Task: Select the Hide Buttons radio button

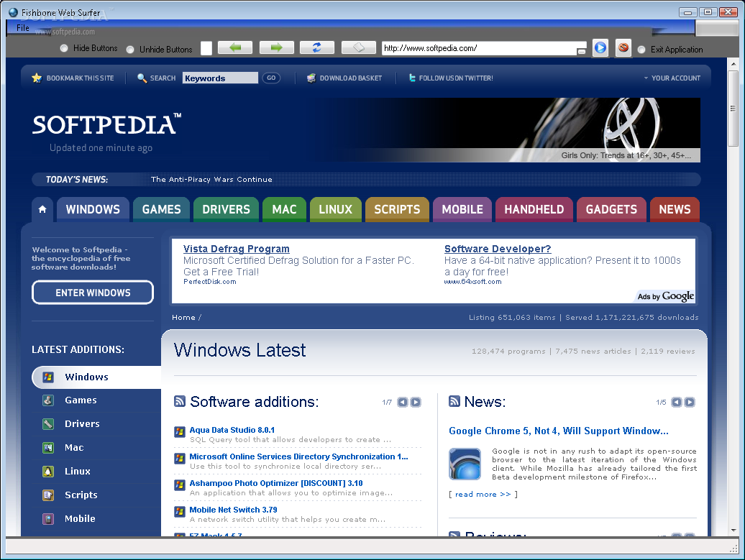Action: point(64,48)
